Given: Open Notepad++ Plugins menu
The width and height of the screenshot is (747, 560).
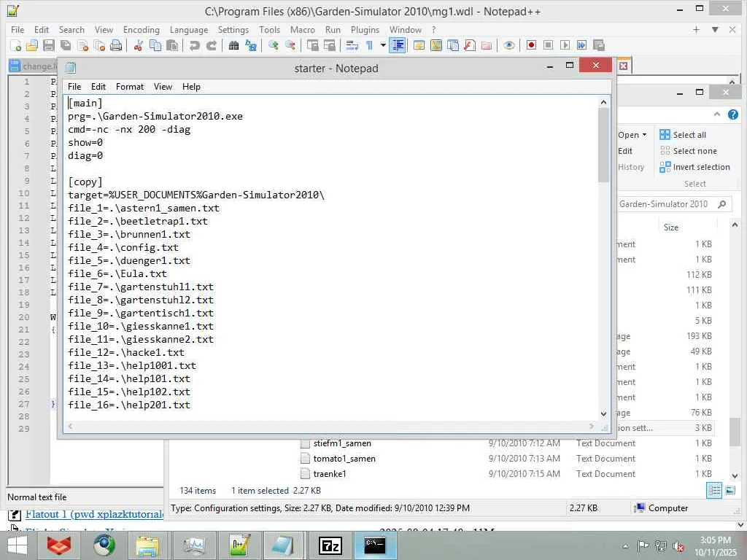Looking at the screenshot, I should pyautogui.click(x=365, y=29).
